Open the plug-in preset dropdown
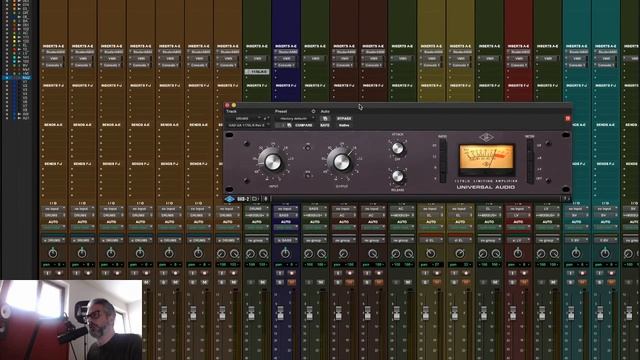This screenshot has height=360, width=640. pyautogui.click(x=295, y=118)
